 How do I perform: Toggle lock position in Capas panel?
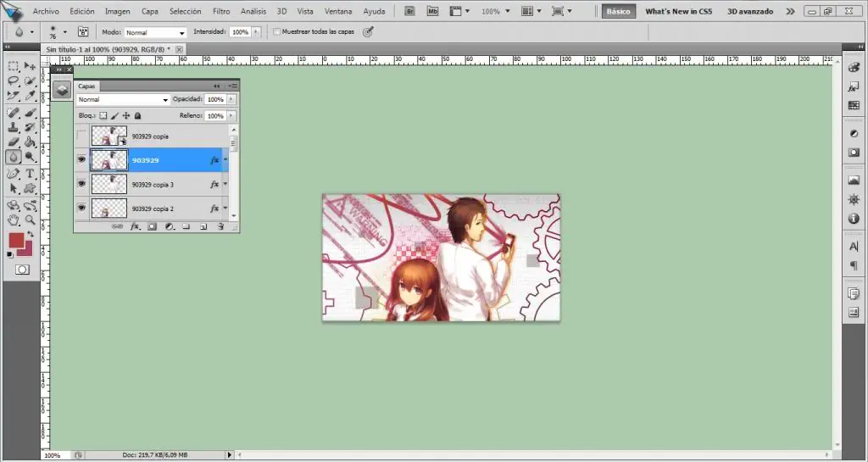126,115
